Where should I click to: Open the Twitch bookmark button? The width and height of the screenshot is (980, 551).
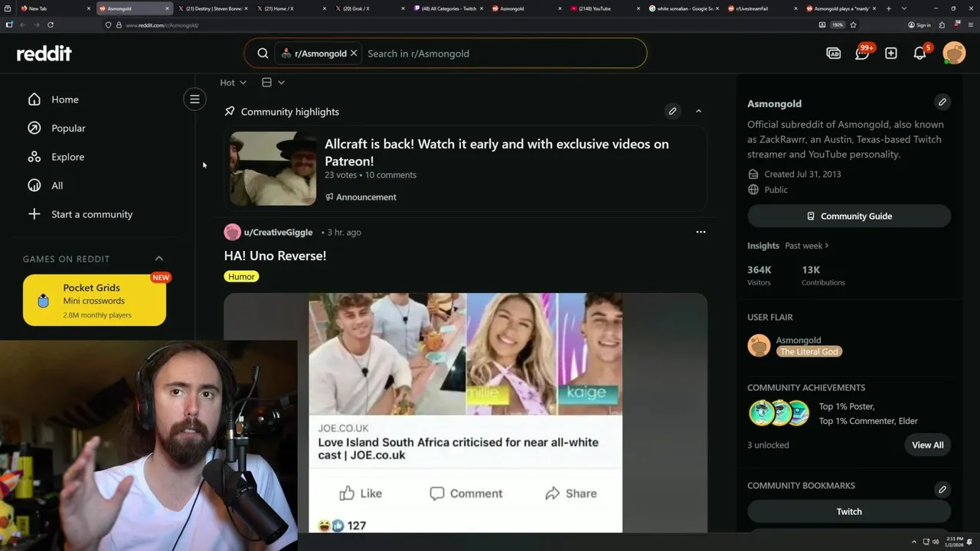point(849,511)
